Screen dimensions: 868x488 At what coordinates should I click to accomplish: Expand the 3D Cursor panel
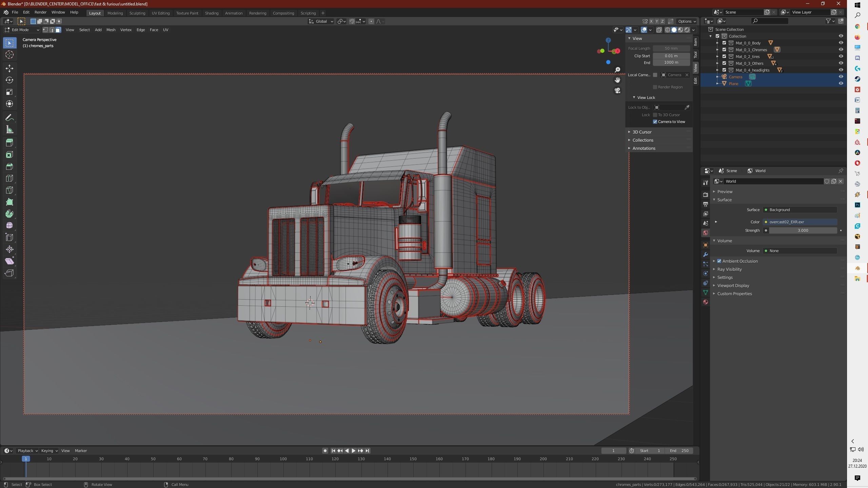(642, 132)
